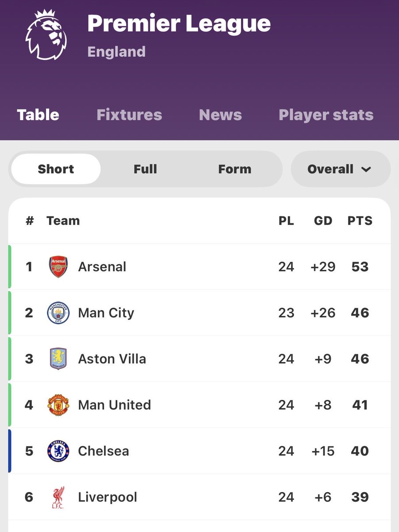
Task: Open the Overall filter dropdown
Action: [x=340, y=169]
